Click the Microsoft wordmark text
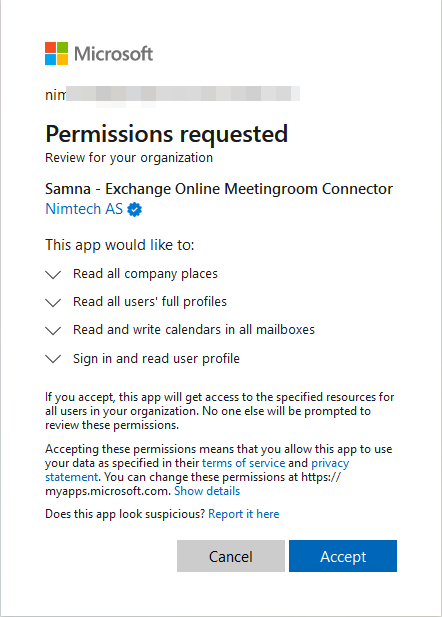The height and width of the screenshot is (617, 442). [x=113, y=54]
